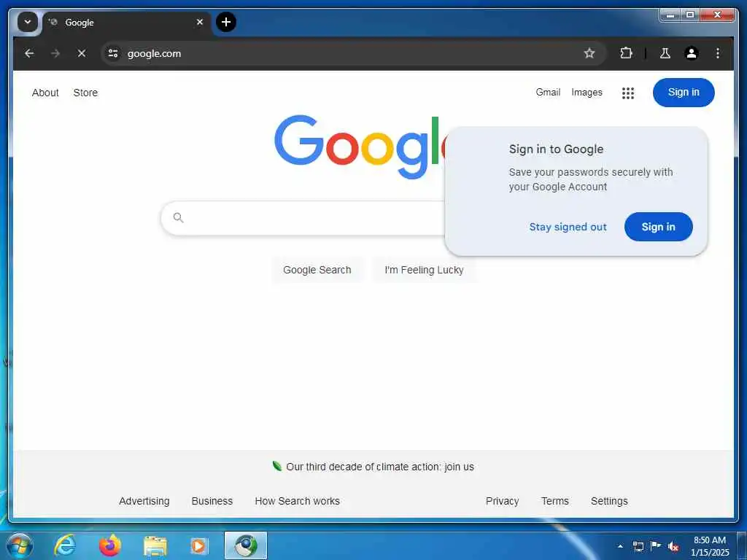View site information icon in address bar
747x560 pixels.
(113, 53)
